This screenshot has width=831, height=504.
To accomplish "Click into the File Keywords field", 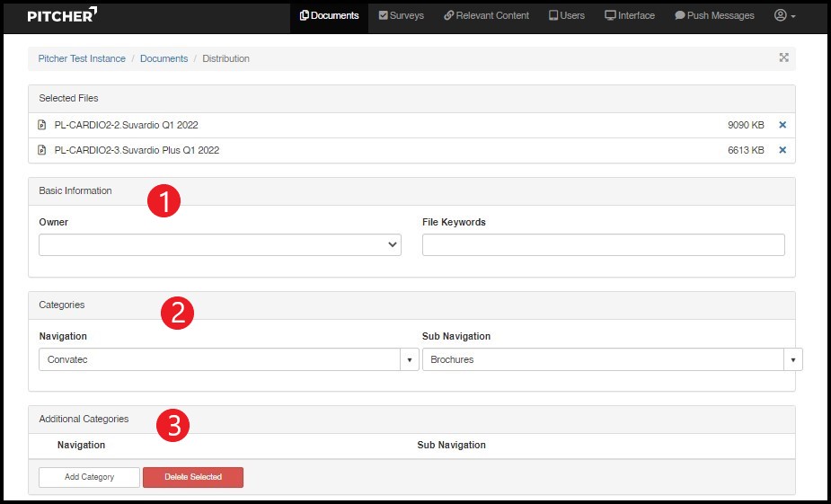I will pos(603,244).
